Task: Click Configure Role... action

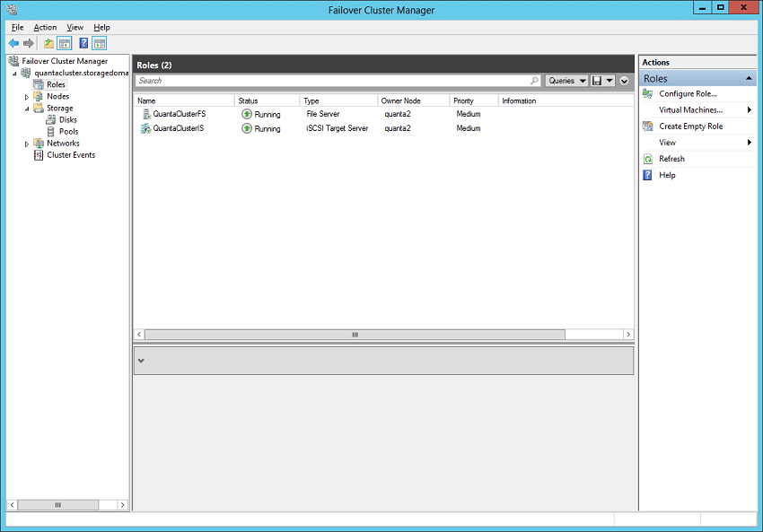Action: coord(688,94)
